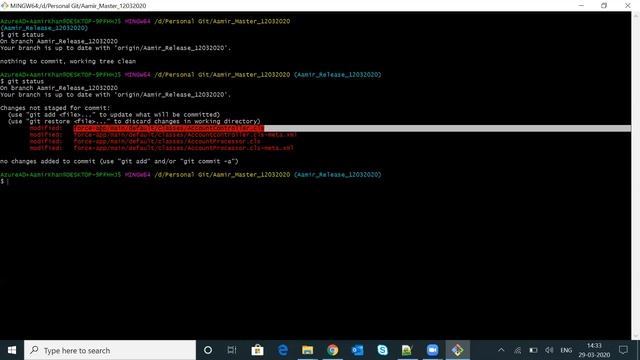Open network status in the system tray

point(517,350)
